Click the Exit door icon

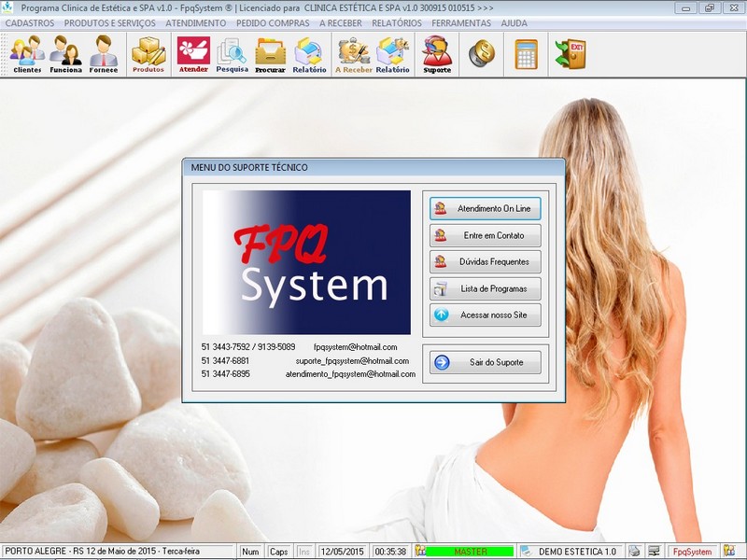[x=571, y=53]
